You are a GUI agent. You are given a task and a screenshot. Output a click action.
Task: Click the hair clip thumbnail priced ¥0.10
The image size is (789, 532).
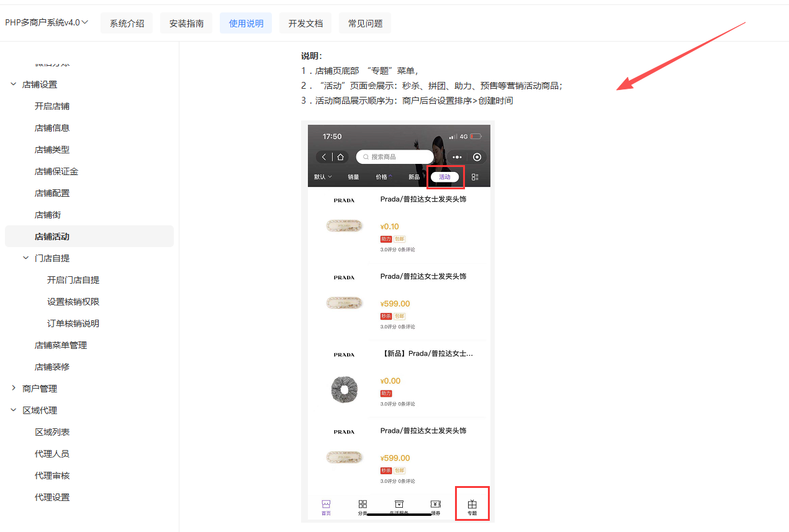point(344,227)
